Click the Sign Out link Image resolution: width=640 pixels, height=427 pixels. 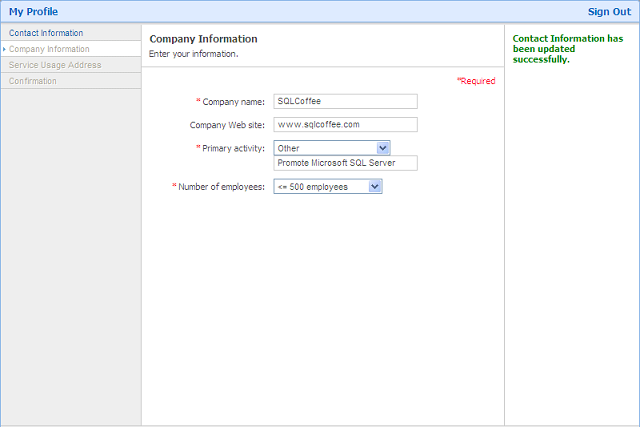click(608, 12)
